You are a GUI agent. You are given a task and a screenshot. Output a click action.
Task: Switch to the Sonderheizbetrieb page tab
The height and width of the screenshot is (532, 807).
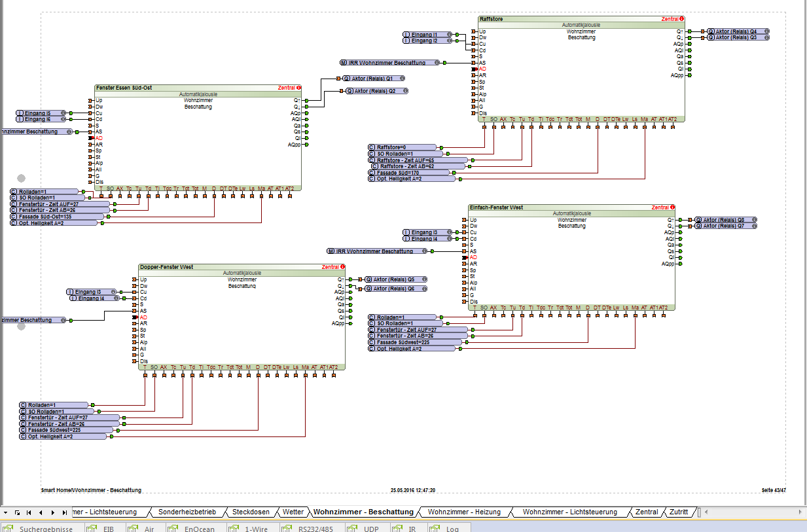pos(187,512)
